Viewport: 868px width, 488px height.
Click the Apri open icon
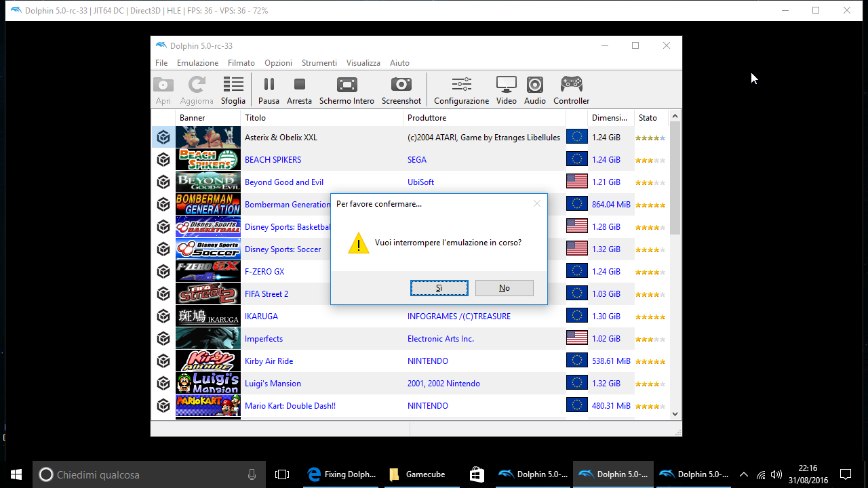163,85
